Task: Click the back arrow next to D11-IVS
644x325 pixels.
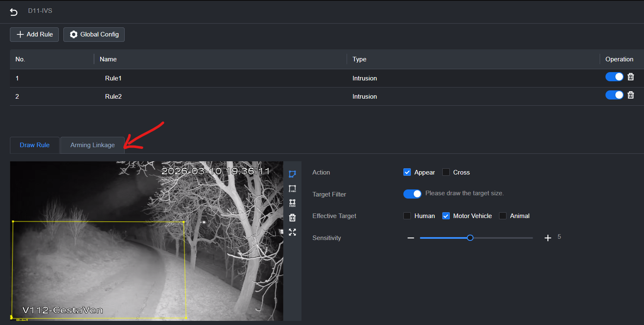Action: [14, 12]
